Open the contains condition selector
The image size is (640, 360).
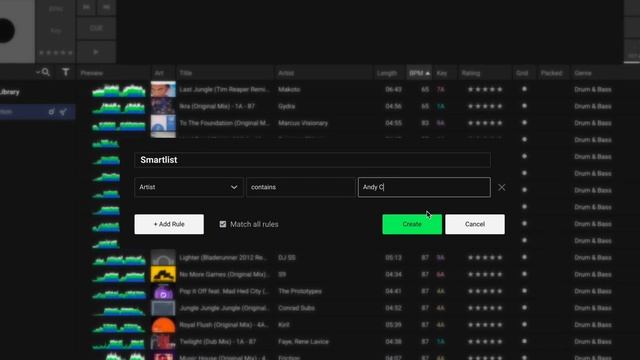tap(301, 187)
